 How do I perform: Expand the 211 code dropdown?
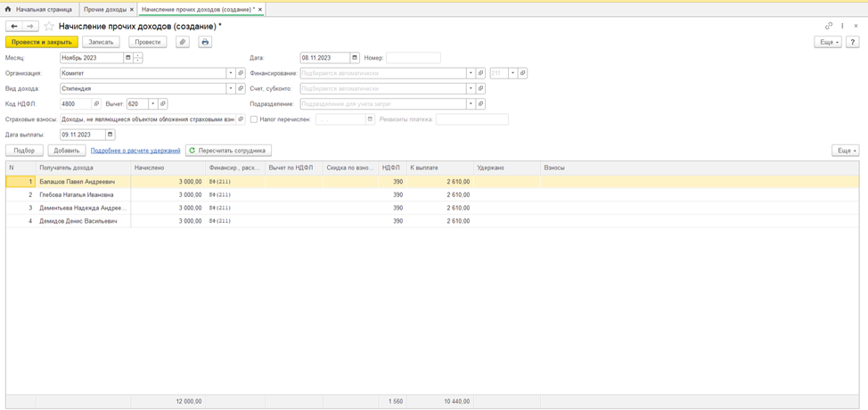pos(512,73)
